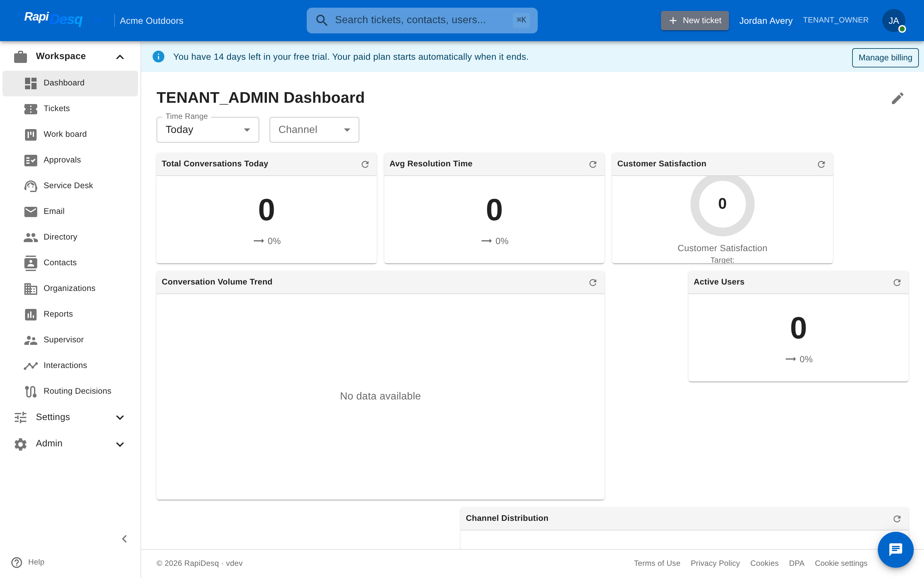The height and width of the screenshot is (578, 924).
Task: Open the Time Range dropdown
Action: coord(208,130)
